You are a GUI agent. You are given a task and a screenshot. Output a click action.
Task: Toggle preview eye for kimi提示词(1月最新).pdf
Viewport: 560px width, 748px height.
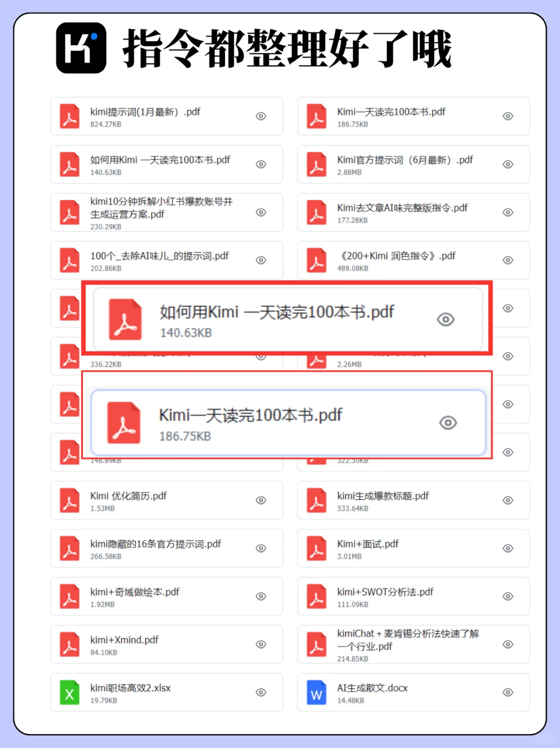(261, 116)
